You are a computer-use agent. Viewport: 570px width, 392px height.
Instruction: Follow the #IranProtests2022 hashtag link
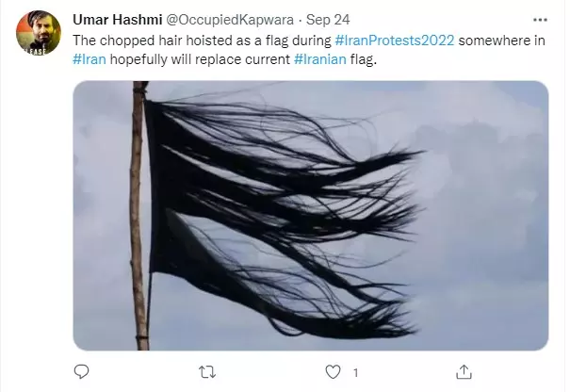point(395,41)
